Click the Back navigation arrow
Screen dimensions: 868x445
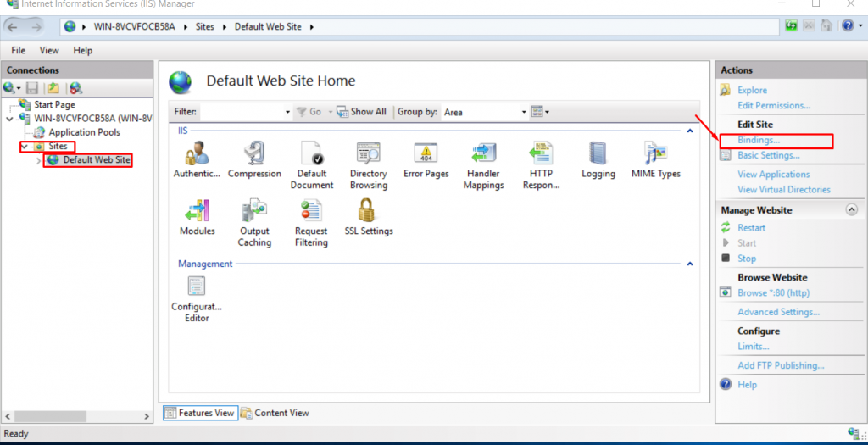point(14,26)
